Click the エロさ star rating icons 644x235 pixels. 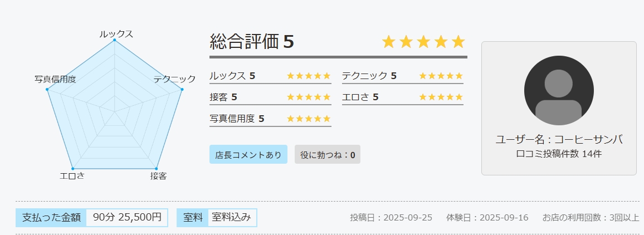point(441,97)
